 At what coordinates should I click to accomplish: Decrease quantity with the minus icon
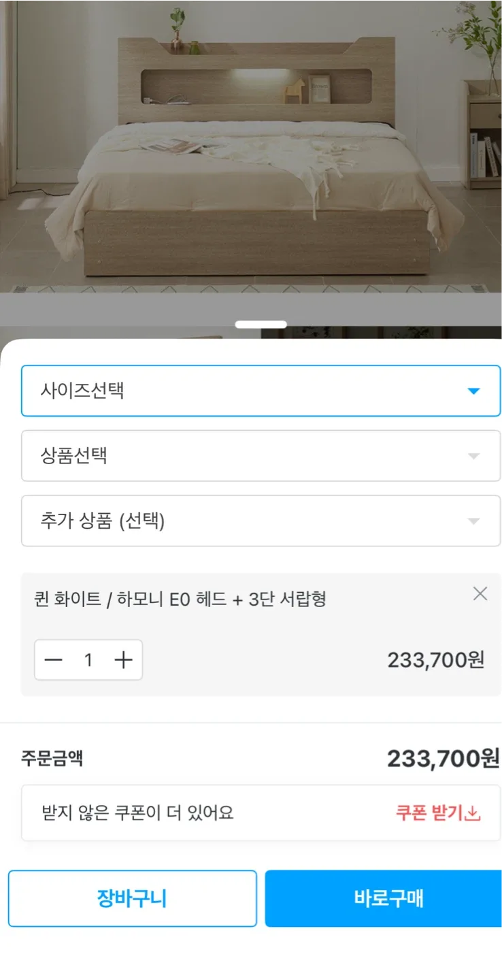(53, 660)
